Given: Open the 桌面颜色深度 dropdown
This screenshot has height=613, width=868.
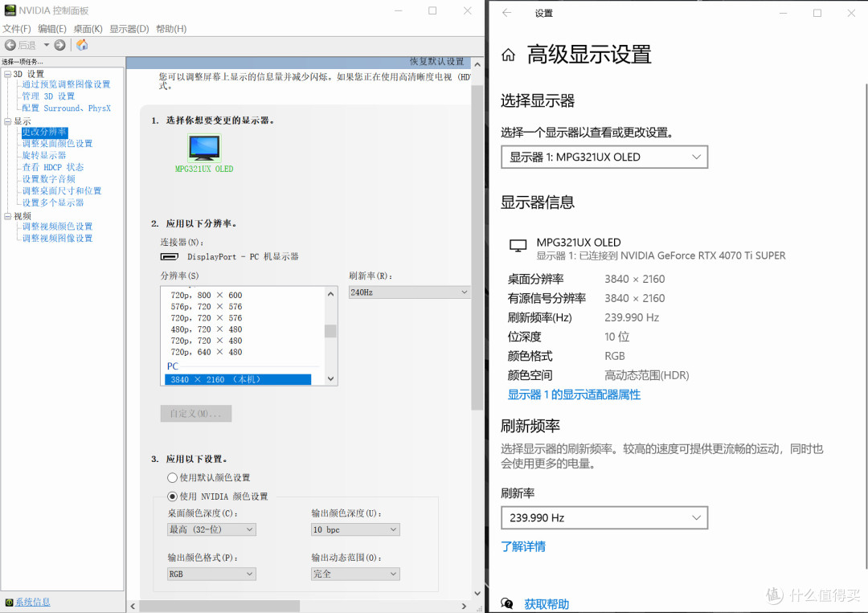Looking at the screenshot, I should coord(211,529).
